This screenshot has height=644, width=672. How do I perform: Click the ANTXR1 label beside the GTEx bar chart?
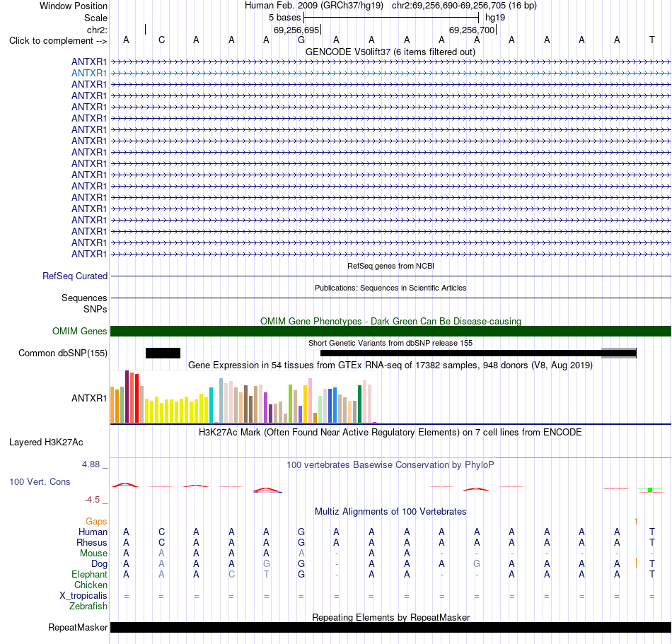[x=88, y=398]
